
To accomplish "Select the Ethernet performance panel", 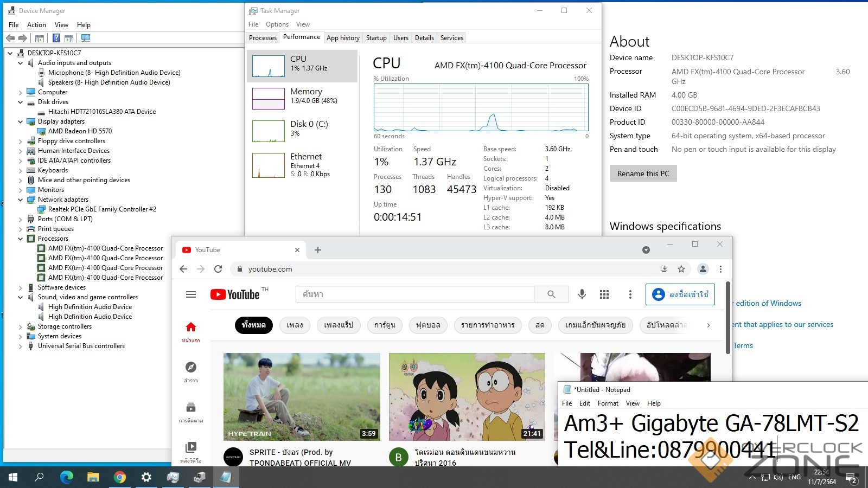I will point(302,165).
